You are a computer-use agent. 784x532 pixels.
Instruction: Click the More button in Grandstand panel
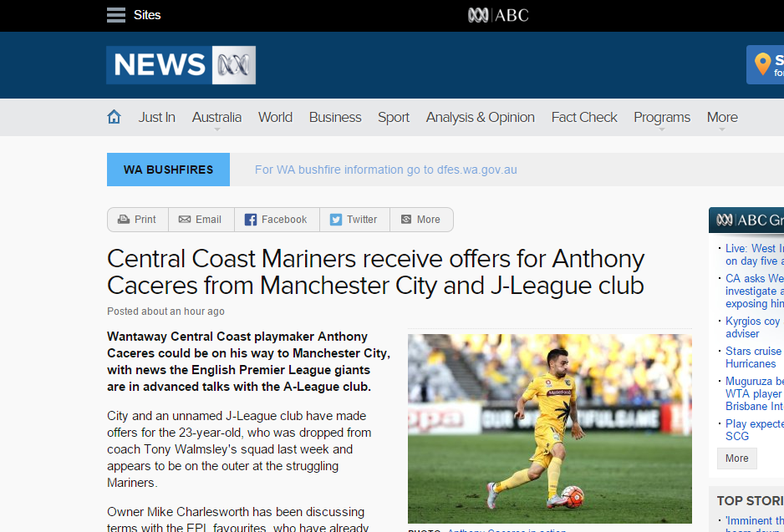(737, 458)
